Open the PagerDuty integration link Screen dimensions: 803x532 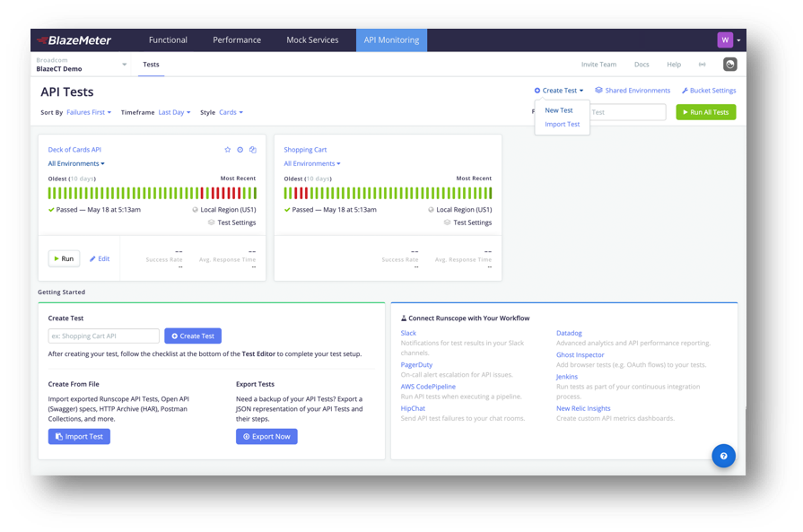(x=416, y=364)
